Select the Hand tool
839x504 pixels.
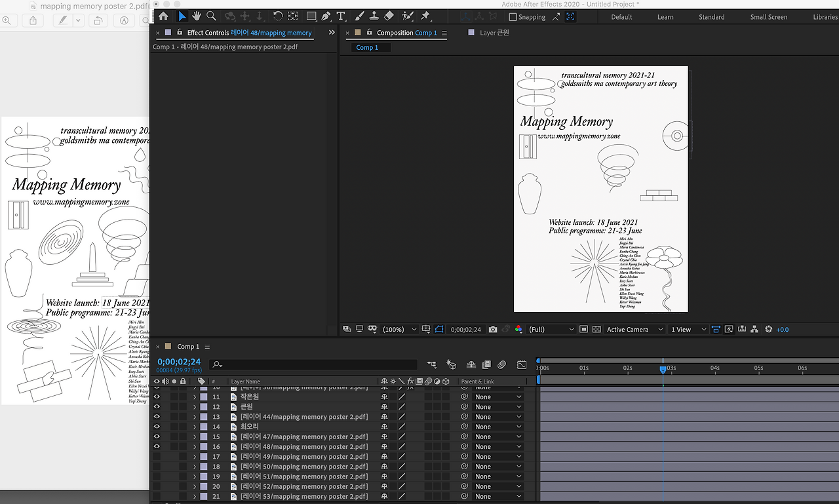point(197,16)
